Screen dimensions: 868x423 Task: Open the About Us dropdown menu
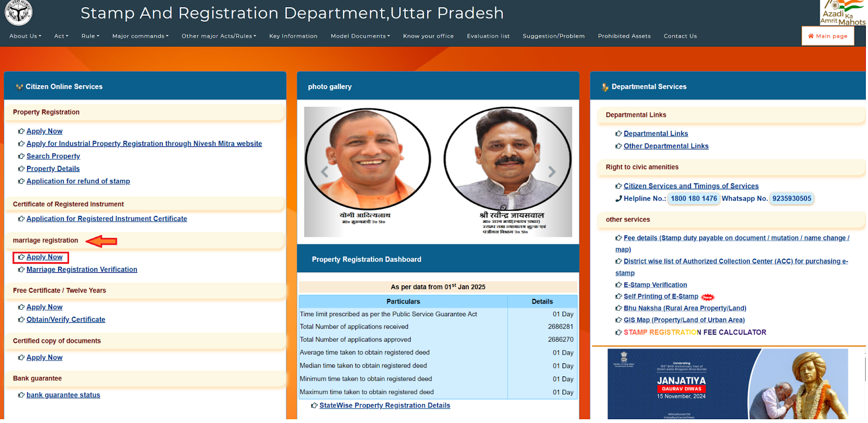25,36
